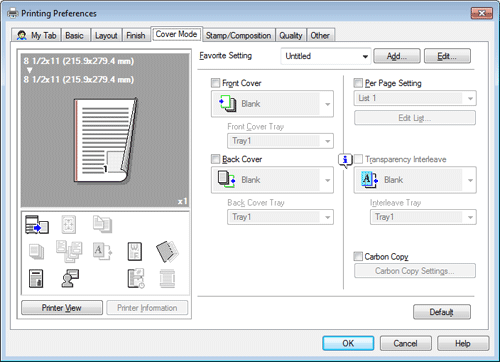Click the stacked blank pages icon
500x362 pixels.
pyautogui.click(x=36, y=251)
